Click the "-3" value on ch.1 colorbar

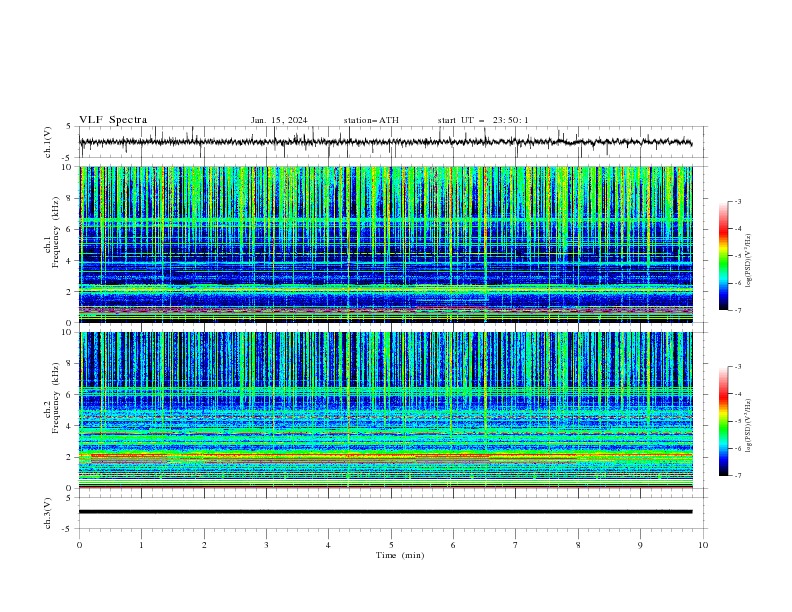pyautogui.click(x=737, y=201)
